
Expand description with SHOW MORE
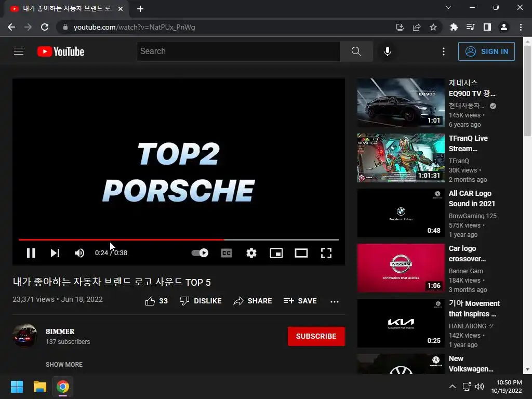tap(64, 364)
